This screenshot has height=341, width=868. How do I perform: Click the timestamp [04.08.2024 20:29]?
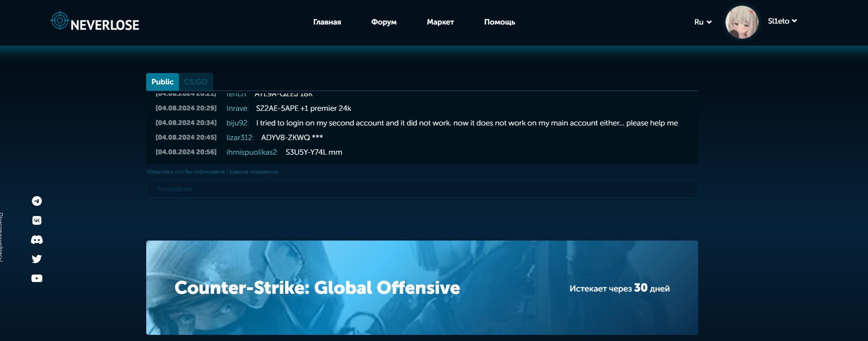pos(186,108)
